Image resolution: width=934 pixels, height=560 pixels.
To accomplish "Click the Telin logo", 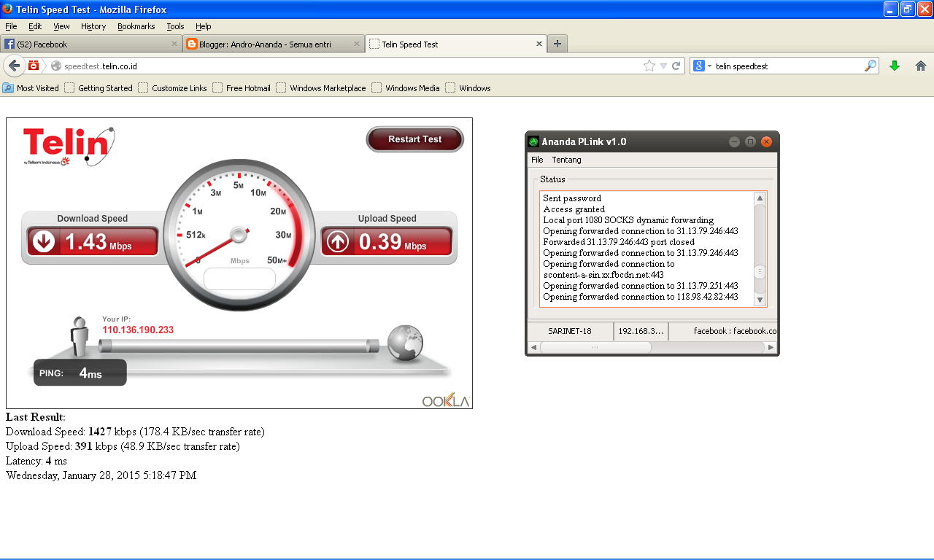I will [69, 146].
